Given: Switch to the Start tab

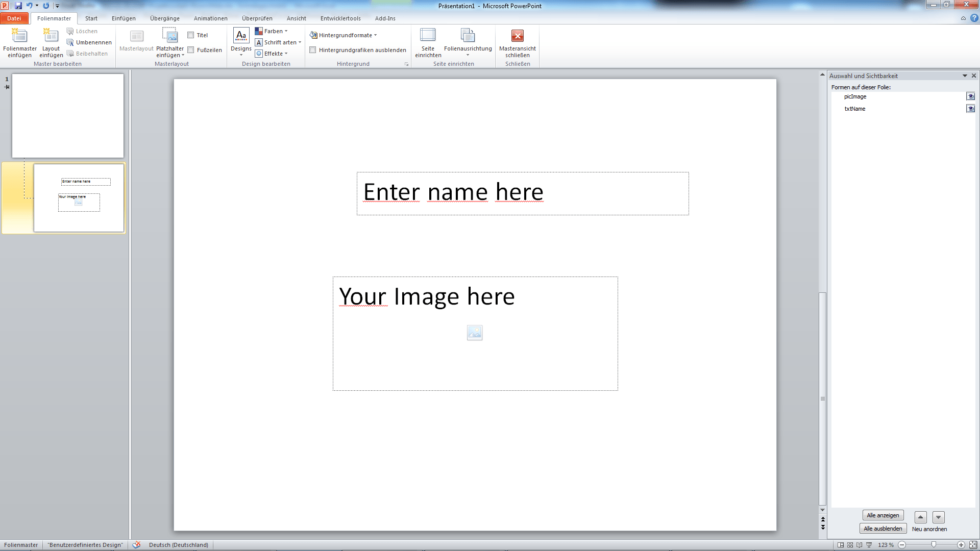Looking at the screenshot, I should pyautogui.click(x=91, y=18).
